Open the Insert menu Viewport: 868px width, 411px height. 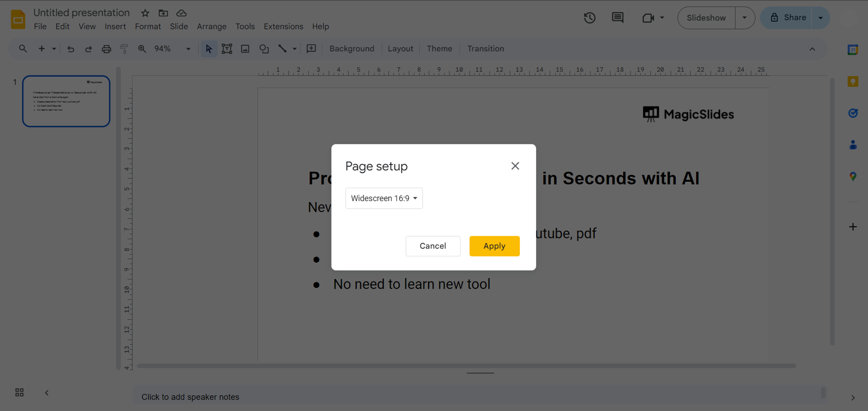[x=115, y=26]
